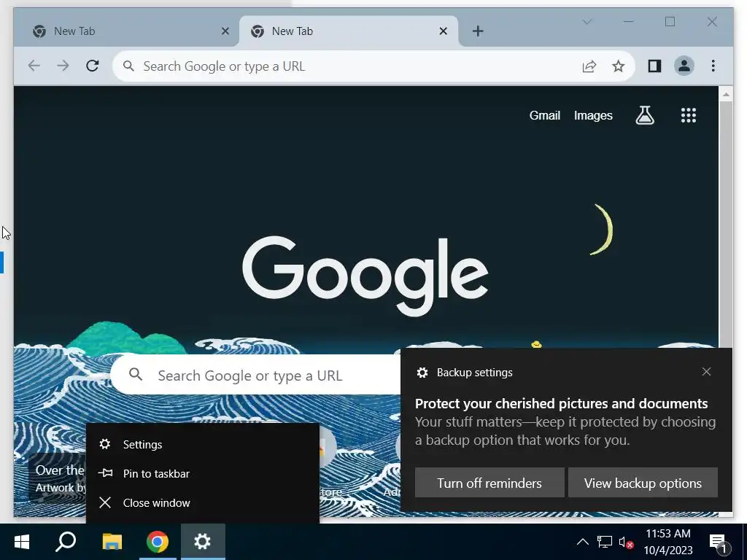
Task: Open the Windows Start menu
Action: point(21,542)
